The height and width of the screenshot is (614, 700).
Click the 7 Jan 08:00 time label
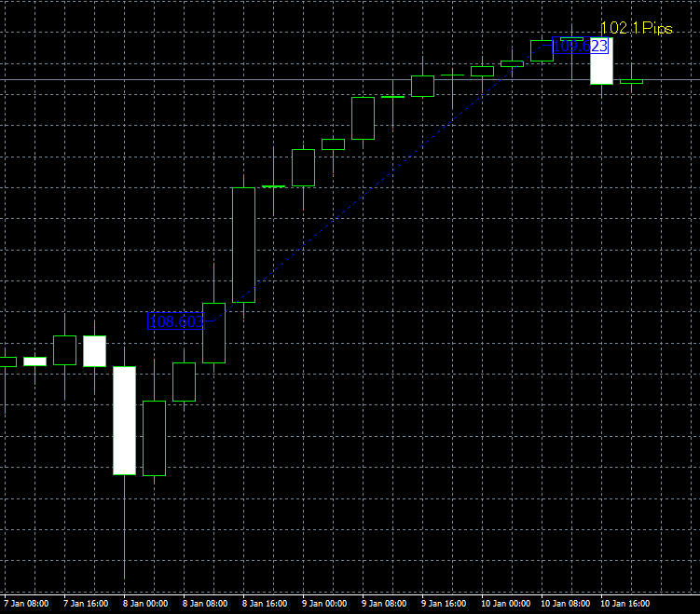pos(26,604)
